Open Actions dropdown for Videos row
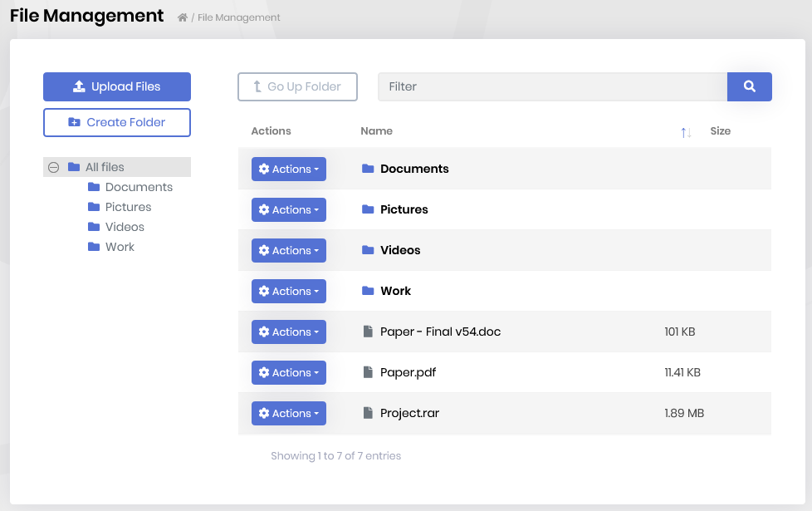Screen dimensions: 812x511 pyautogui.click(x=289, y=250)
